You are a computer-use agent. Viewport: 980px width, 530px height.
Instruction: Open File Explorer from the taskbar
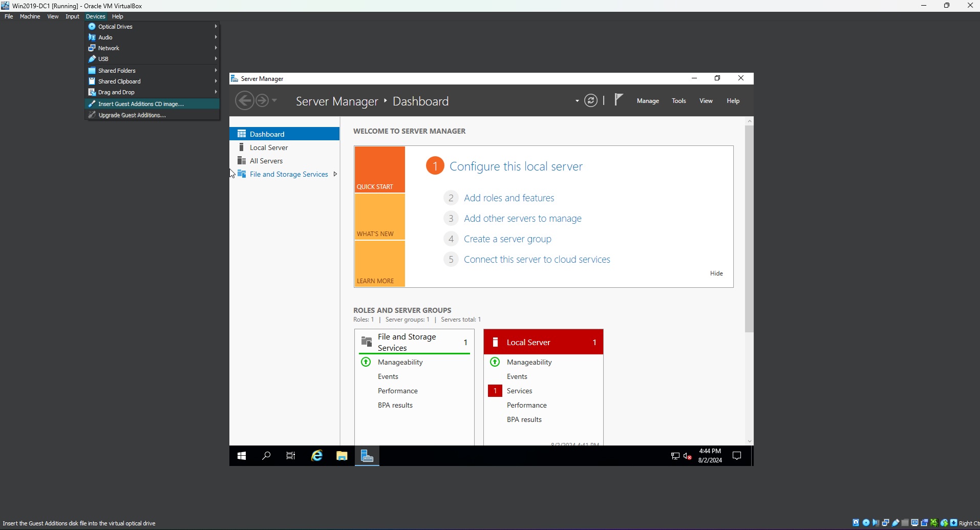[x=342, y=455]
